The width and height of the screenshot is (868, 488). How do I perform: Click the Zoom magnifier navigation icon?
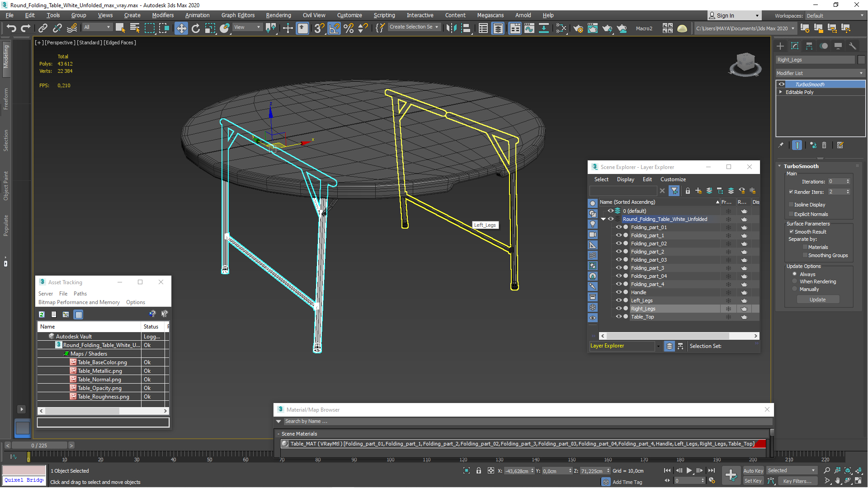pyautogui.click(x=827, y=470)
